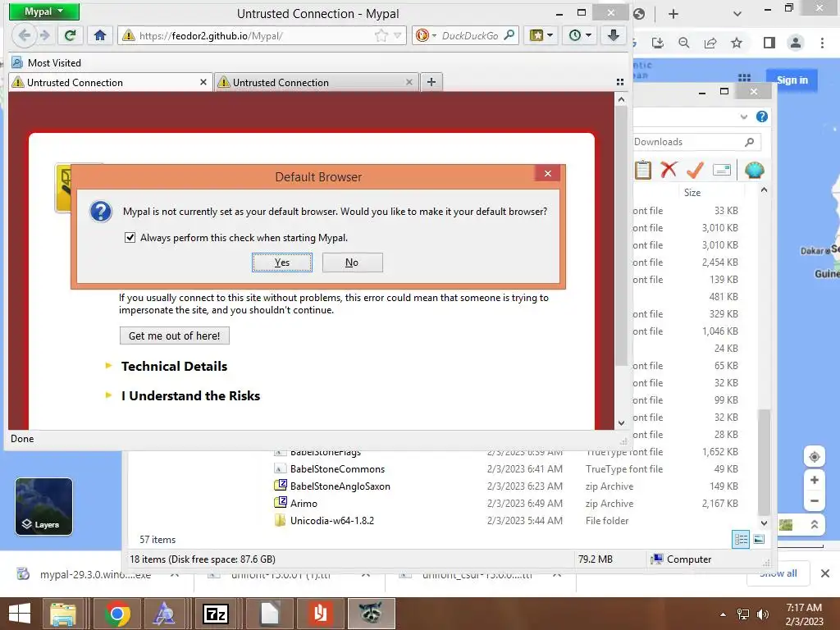Click the Mypal back navigation arrow
This screenshot has width=840, height=630.
click(24, 35)
